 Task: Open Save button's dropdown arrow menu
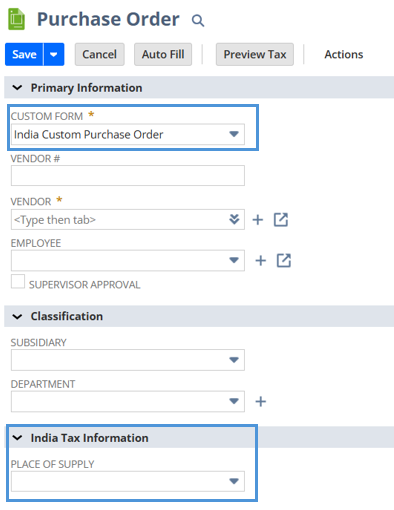pyautogui.click(x=54, y=54)
